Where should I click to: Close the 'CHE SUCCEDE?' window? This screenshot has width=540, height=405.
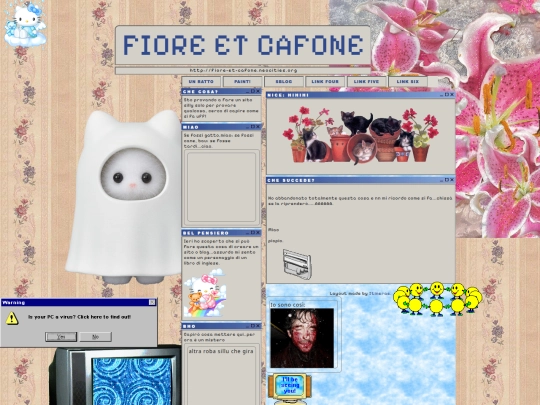(452, 180)
